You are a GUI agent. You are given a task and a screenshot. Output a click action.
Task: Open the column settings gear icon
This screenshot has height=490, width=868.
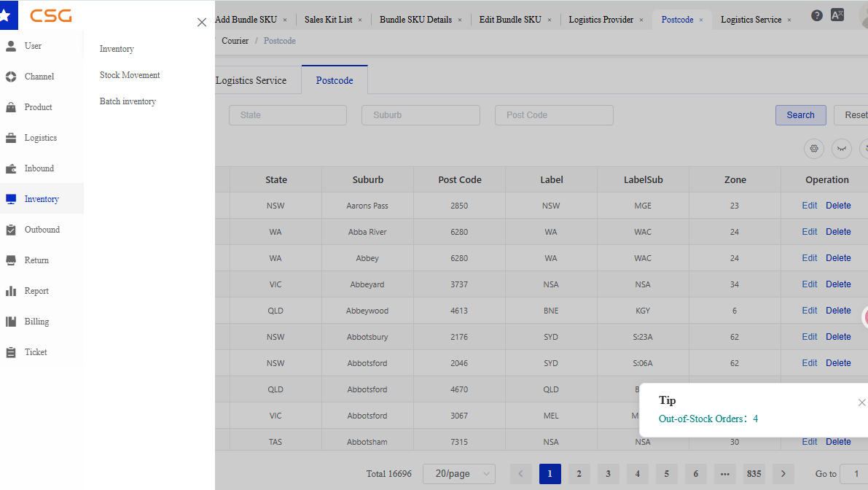(814, 148)
